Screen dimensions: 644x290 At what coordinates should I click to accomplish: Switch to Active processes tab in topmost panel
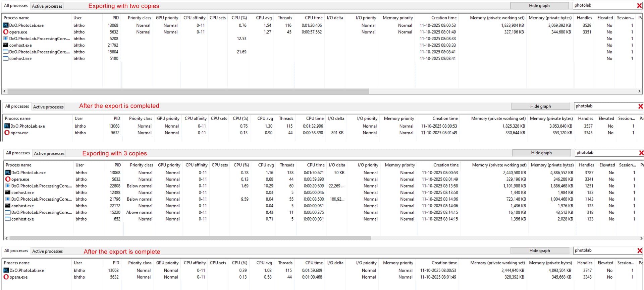pos(47,6)
